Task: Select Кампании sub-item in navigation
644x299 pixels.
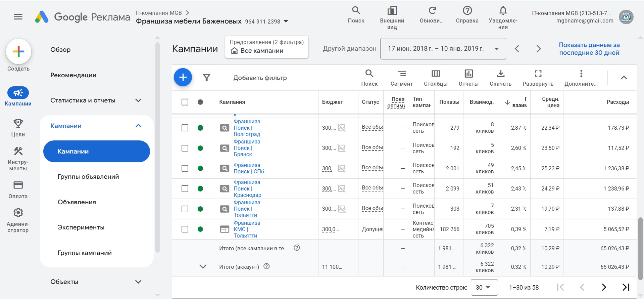Action: [97, 152]
